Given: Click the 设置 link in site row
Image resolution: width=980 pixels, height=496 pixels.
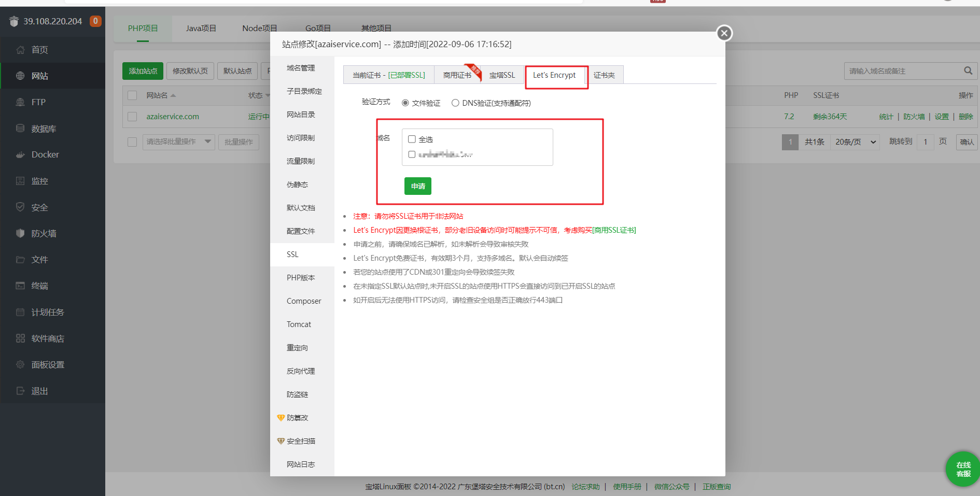Looking at the screenshot, I should click(x=942, y=117).
